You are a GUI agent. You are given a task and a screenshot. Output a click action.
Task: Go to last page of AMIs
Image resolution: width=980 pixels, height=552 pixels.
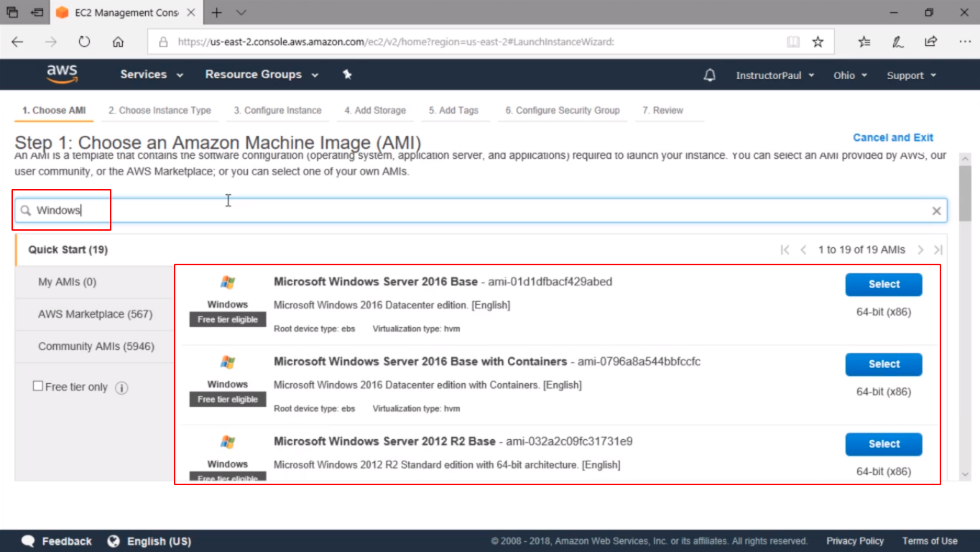pyautogui.click(x=938, y=250)
